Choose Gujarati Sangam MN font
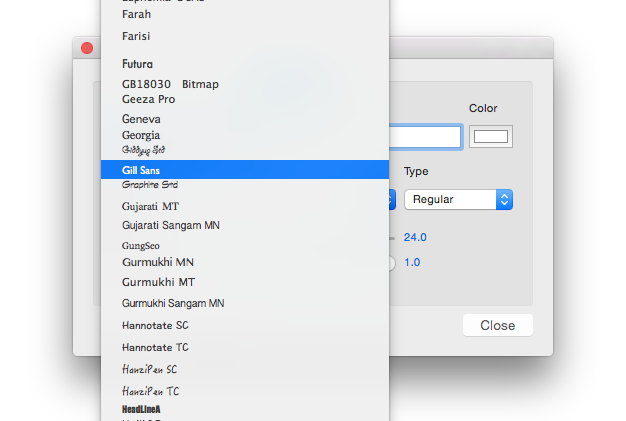 click(170, 225)
